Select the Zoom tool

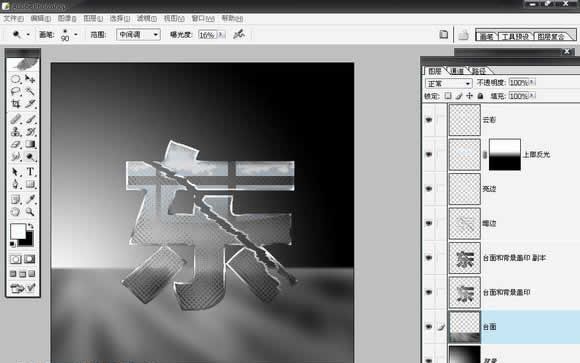coord(30,212)
